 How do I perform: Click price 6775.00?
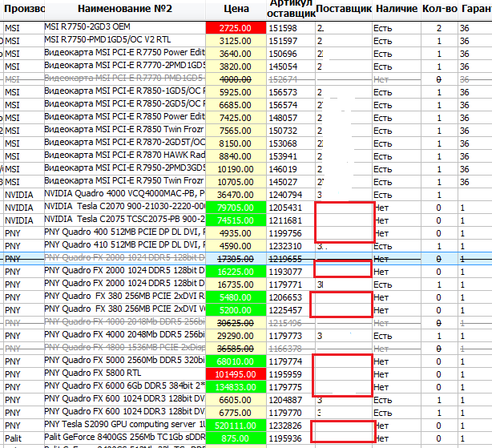pos(236,414)
